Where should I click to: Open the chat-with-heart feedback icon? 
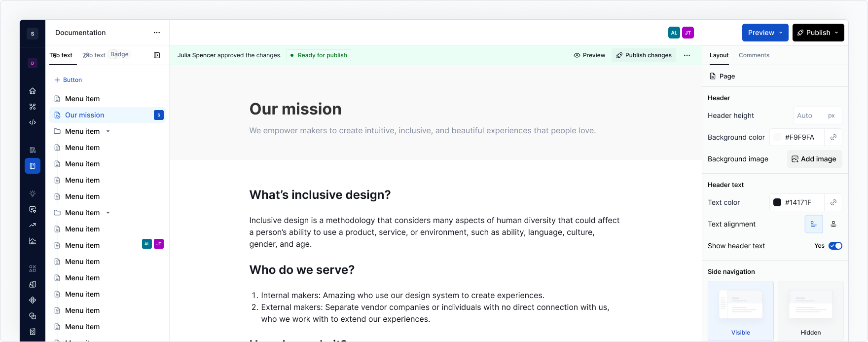[x=33, y=209]
